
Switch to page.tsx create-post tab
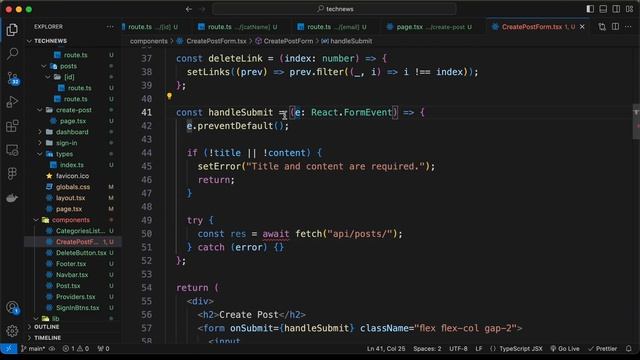(429, 27)
